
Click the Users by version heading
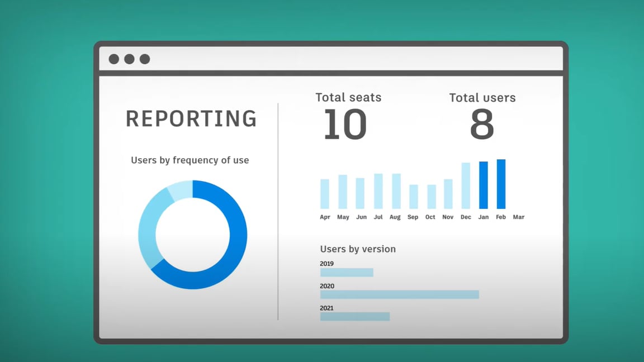click(358, 249)
